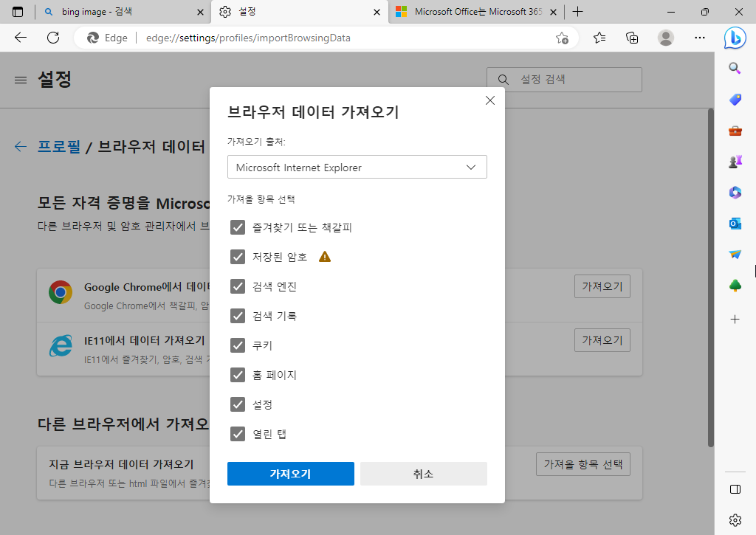Open the Games chess icon in sidebar
Screen dimensions: 756x535
(735, 162)
